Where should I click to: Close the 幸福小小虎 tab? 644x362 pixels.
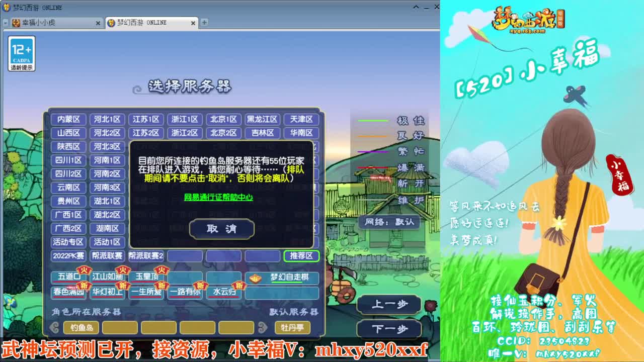coord(98,23)
